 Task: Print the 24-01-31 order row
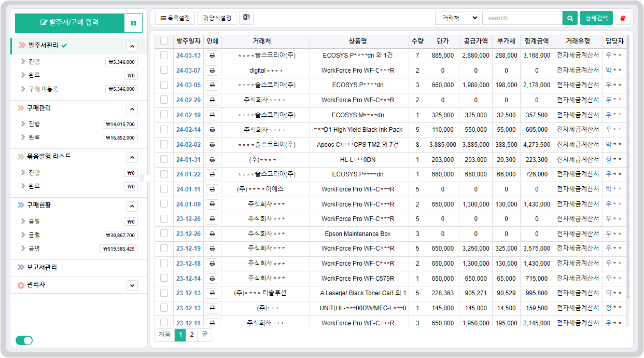tap(212, 160)
